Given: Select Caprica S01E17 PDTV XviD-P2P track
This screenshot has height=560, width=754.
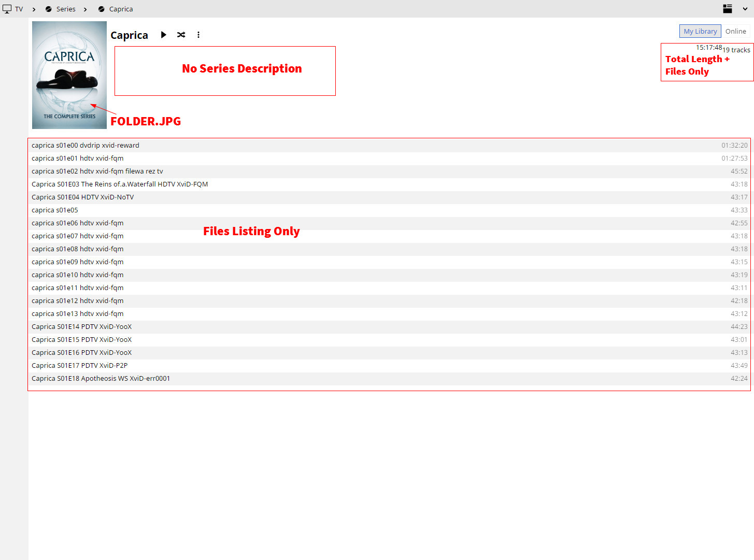Looking at the screenshot, I should (x=79, y=366).
